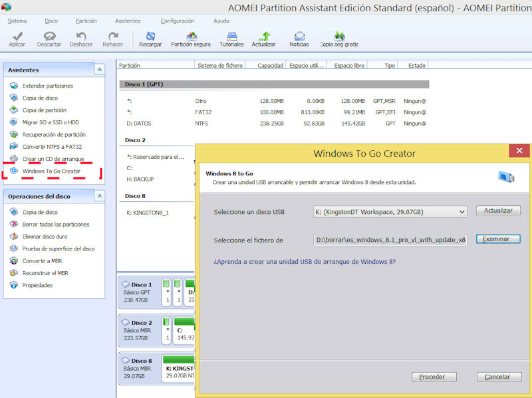Sort by Capacidad column header

tap(265, 65)
